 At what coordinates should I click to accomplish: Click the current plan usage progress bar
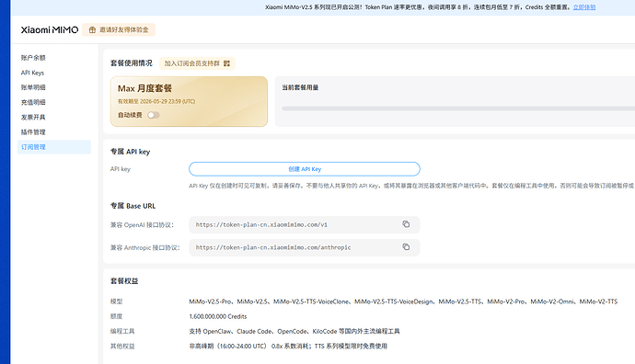coord(458,108)
